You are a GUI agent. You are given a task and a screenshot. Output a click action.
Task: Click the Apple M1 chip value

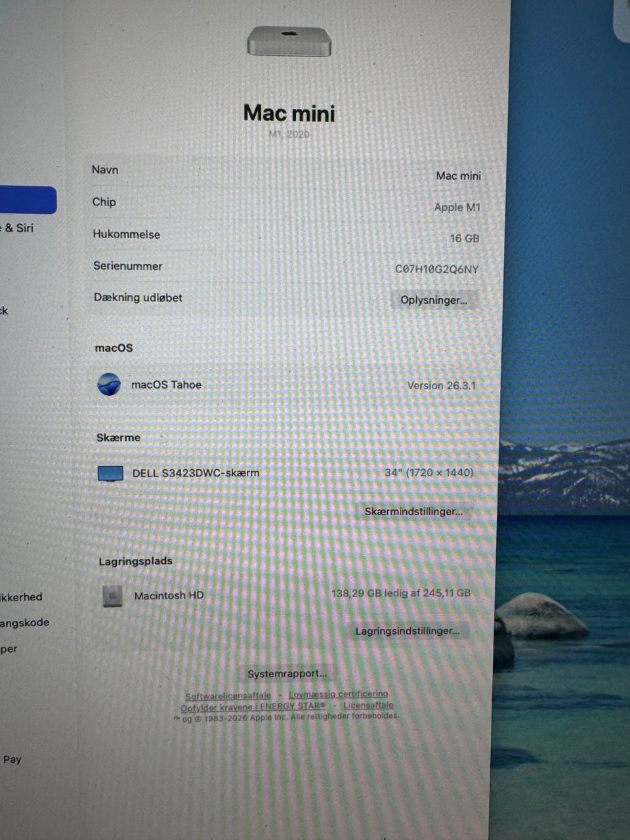click(457, 207)
